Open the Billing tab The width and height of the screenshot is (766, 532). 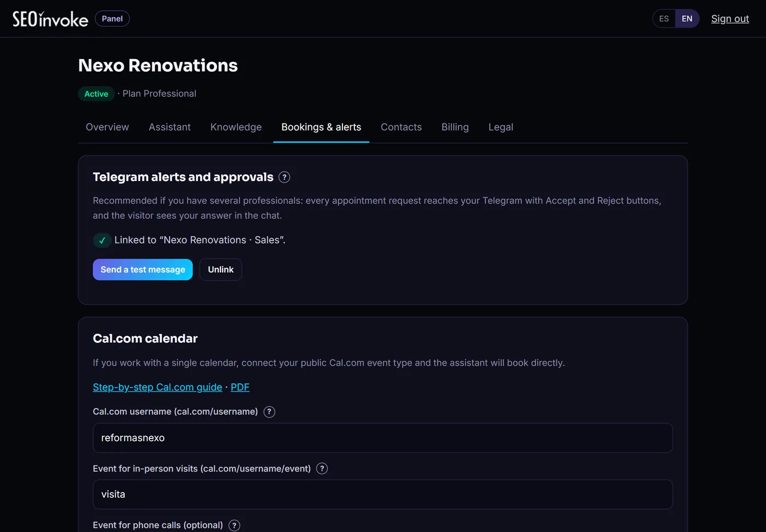[455, 127]
